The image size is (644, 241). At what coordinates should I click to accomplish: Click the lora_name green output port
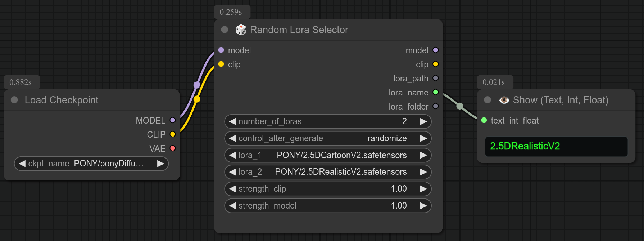(x=435, y=92)
